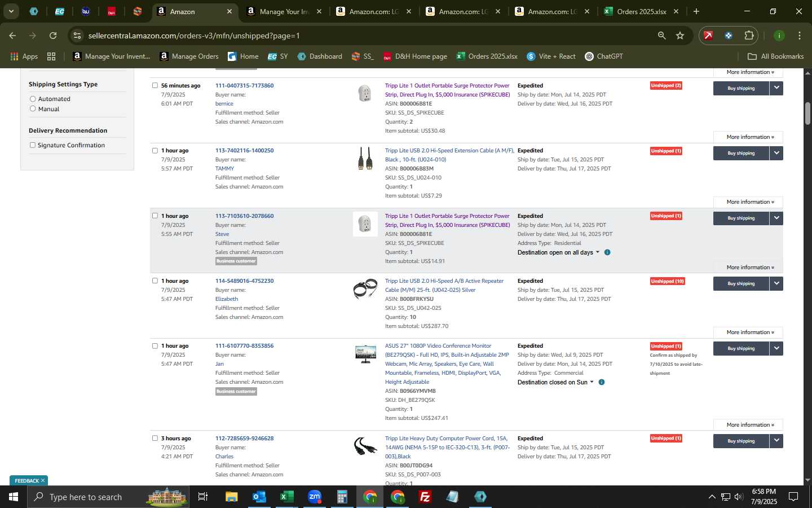This screenshot has height=508, width=812.
Task: Click the Windows Start button
Action: click(14, 497)
